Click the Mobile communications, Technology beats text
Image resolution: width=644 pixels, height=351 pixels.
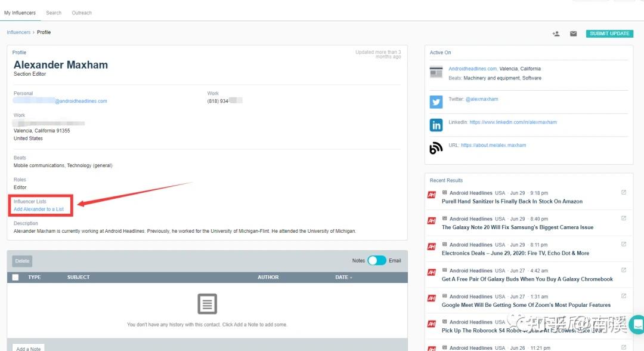click(63, 165)
